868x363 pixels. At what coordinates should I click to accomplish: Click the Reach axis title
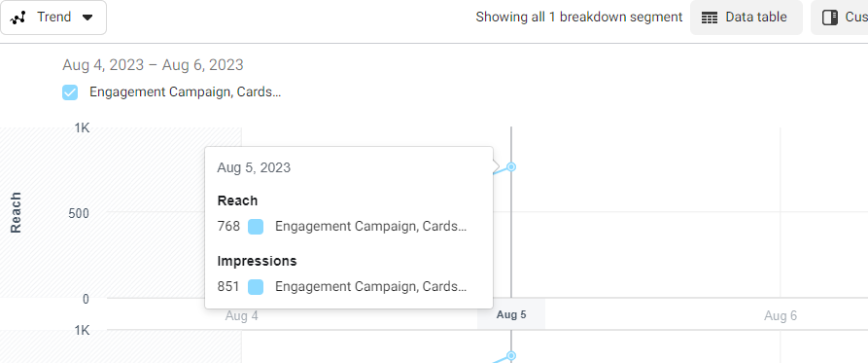coord(17,212)
